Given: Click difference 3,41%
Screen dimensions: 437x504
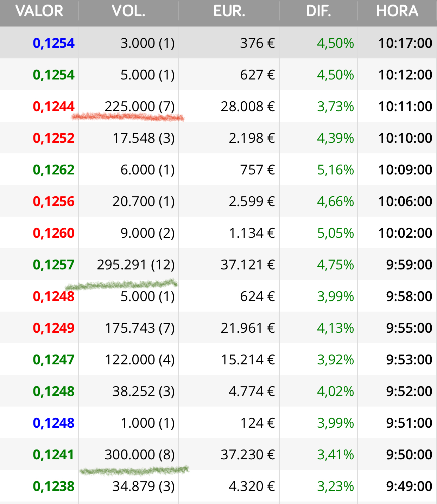Looking at the screenshot, I should pos(335,455).
